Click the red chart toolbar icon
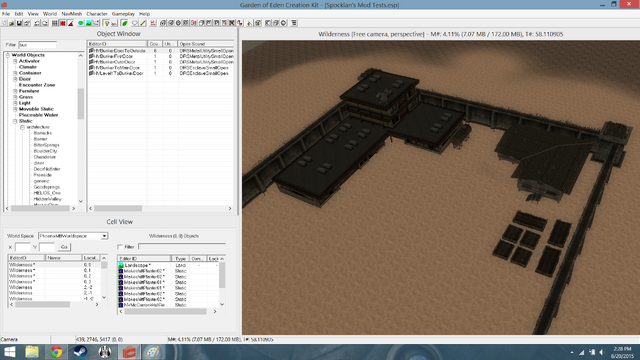 [x=153, y=23]
